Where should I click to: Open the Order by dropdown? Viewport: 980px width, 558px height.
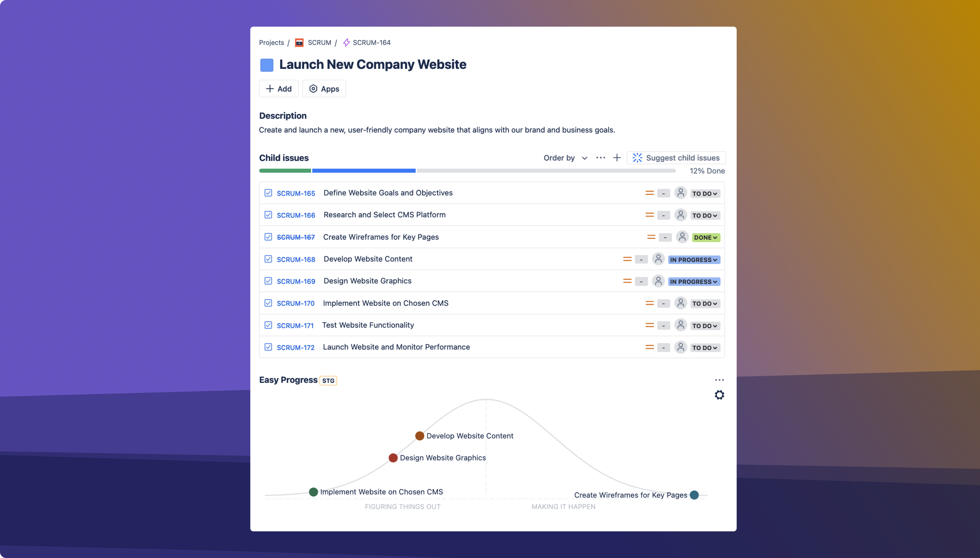pyautogui.click(x=565, y=158)
